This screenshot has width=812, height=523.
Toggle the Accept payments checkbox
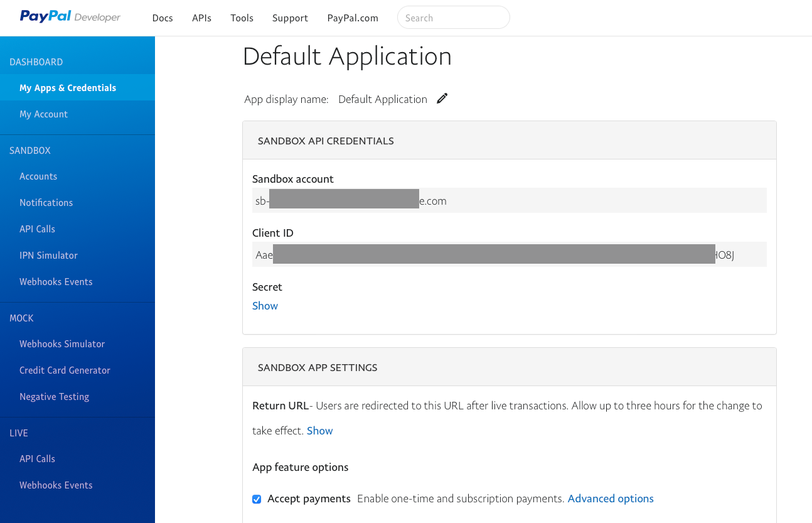point(257,499)
